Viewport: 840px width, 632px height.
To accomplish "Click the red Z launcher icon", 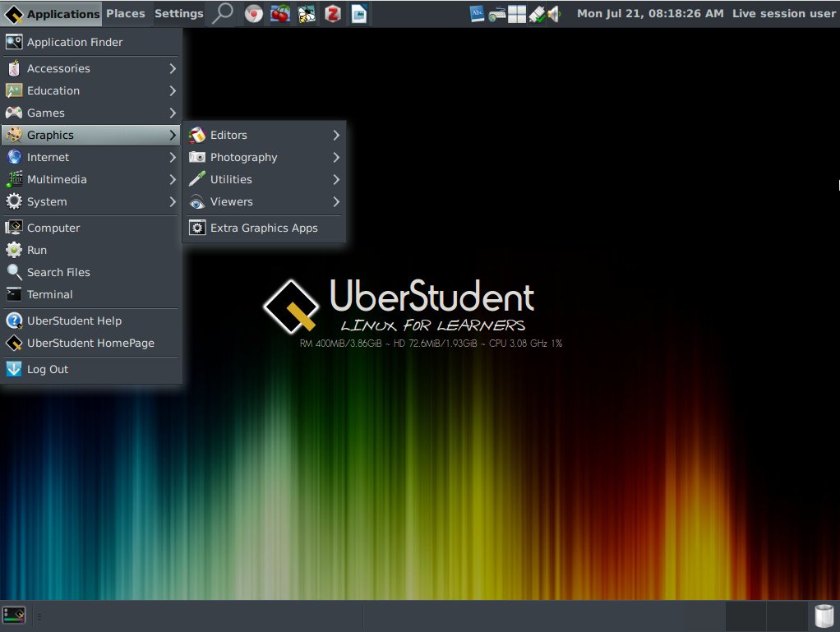I will 333,13.
